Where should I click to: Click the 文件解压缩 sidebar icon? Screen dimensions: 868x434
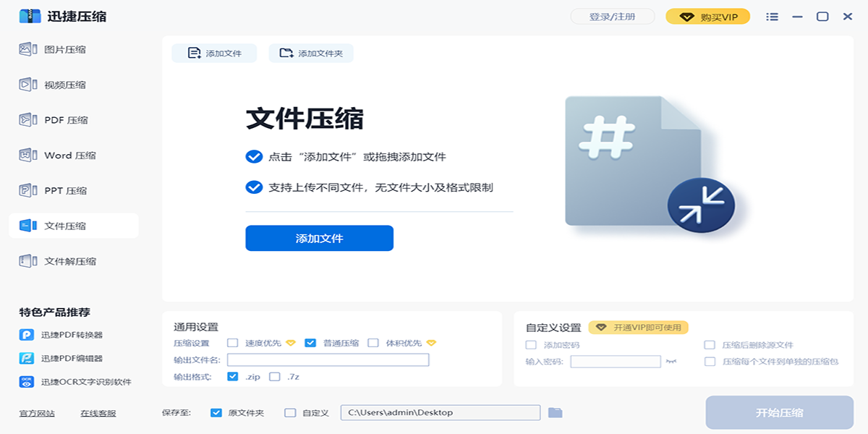(x=27, y=261)
